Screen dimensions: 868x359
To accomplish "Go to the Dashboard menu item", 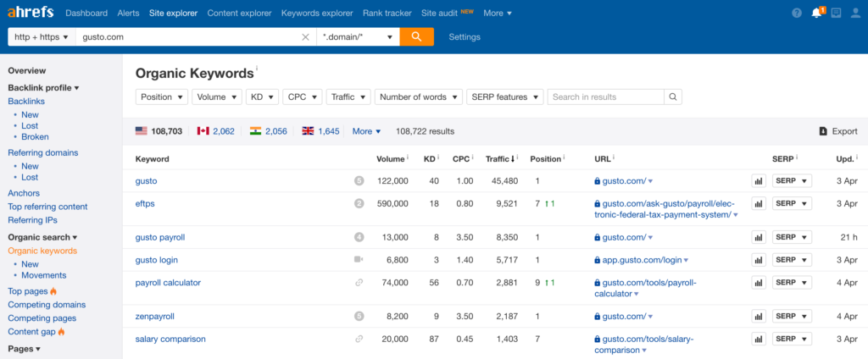I will coord(86,13).
